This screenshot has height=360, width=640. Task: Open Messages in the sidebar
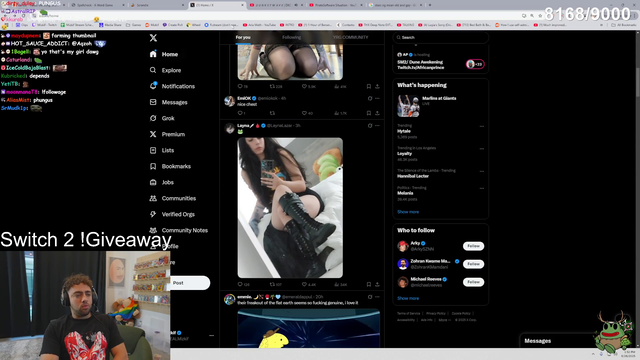pyautogui.click(x=169, y=102)
